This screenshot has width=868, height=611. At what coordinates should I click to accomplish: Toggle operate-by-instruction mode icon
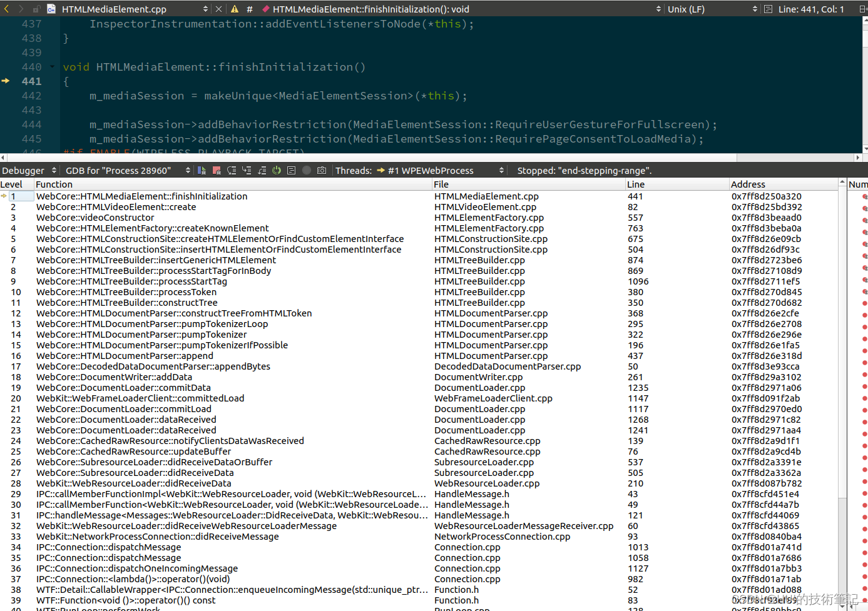292,170
